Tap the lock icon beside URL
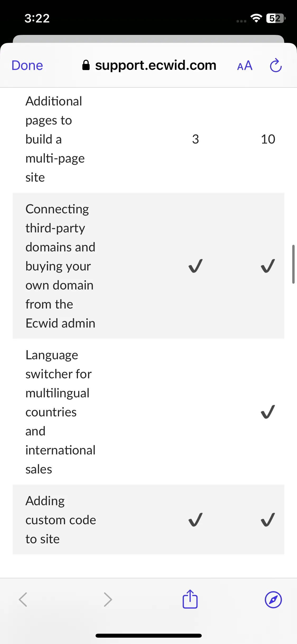Viewport: 297px width, 644px height. coord(86,65)
